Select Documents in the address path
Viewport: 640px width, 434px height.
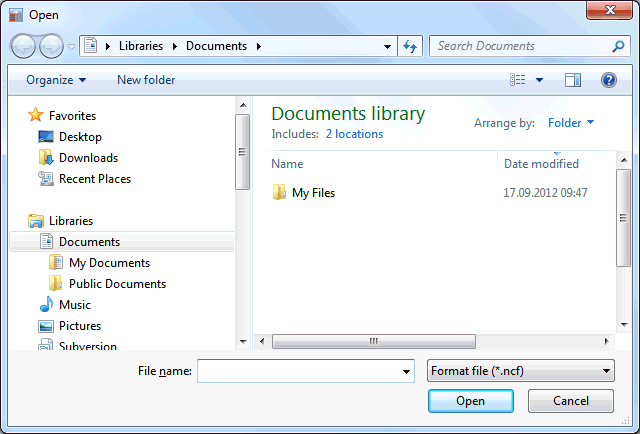[x=216, y=46]
